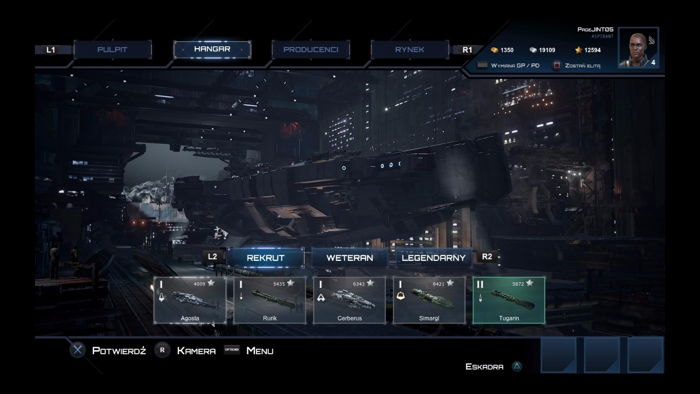700x394 pixels.
Task: Switch to the Pulpit tab
Action: click(x=112, y=50)
